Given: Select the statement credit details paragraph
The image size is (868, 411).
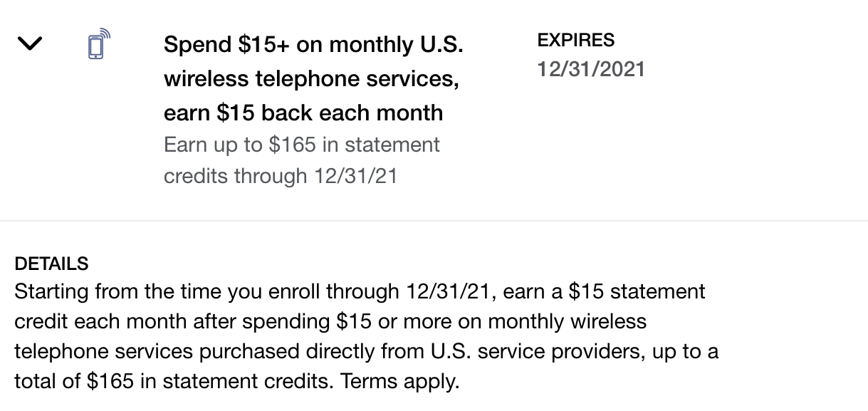Looking at the screenshot, I should click(x=356, y=335).
